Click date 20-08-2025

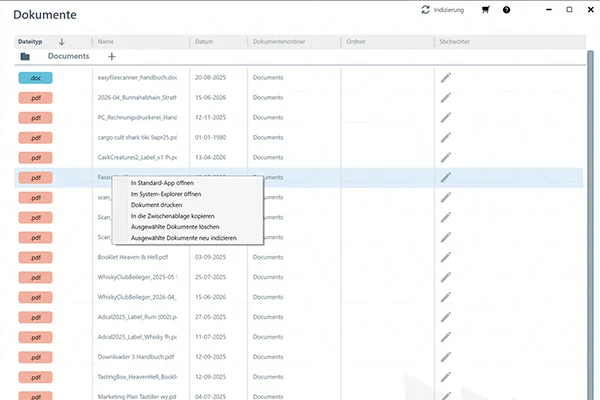click(210, 78)
